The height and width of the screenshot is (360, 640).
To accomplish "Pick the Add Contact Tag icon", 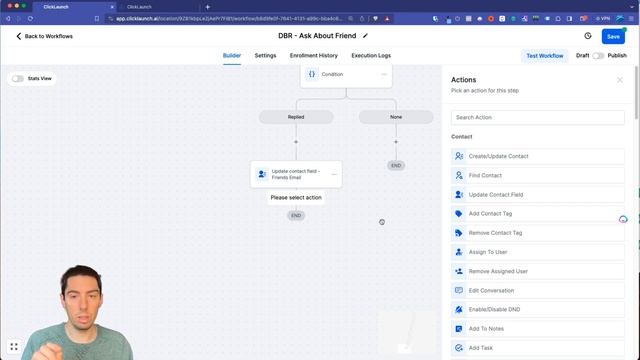I will tap(459, 213).
